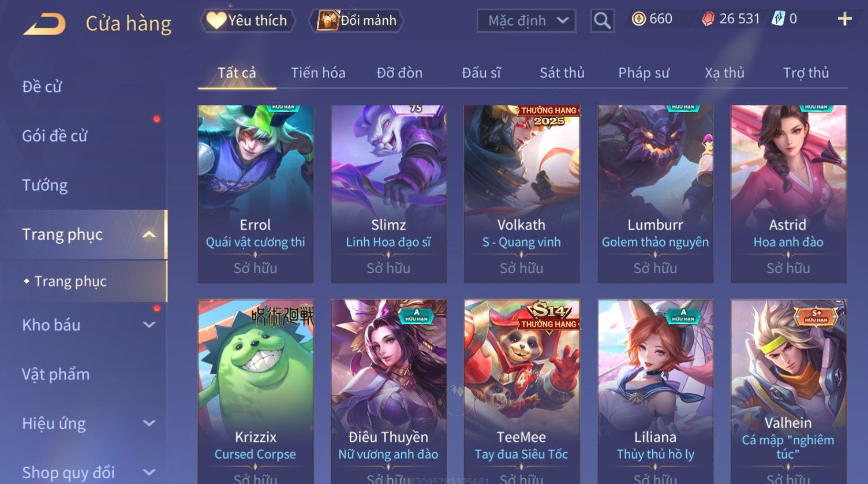Screen dimensions: 868x484
Task: Expand the Kho báu sidebar section
Action: coord(149,325)
